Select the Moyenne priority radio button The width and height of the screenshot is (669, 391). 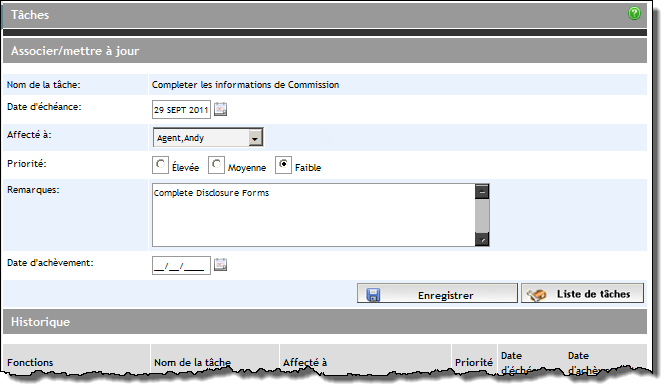tap(216, 165)
